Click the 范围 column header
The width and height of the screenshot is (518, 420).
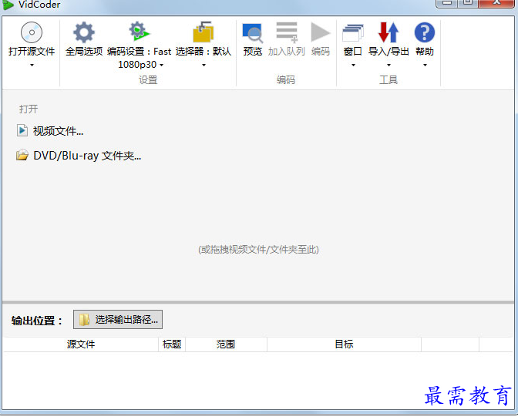pos(226,344)
